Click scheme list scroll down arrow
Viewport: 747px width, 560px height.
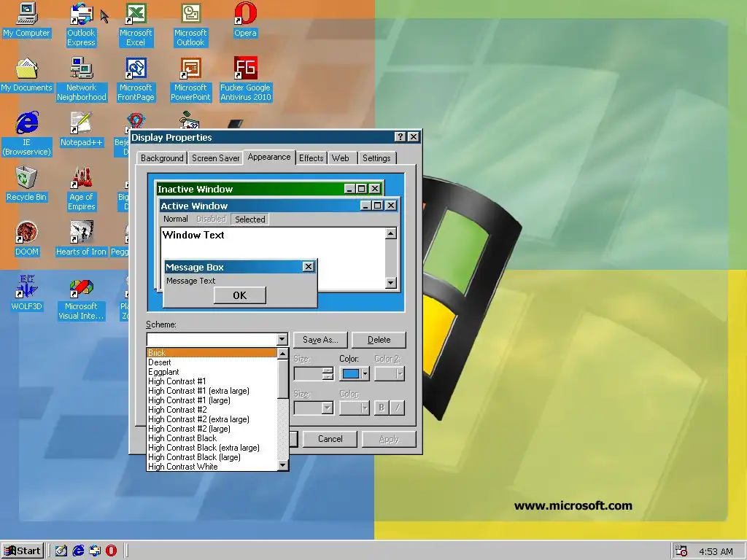coord(282,465)
